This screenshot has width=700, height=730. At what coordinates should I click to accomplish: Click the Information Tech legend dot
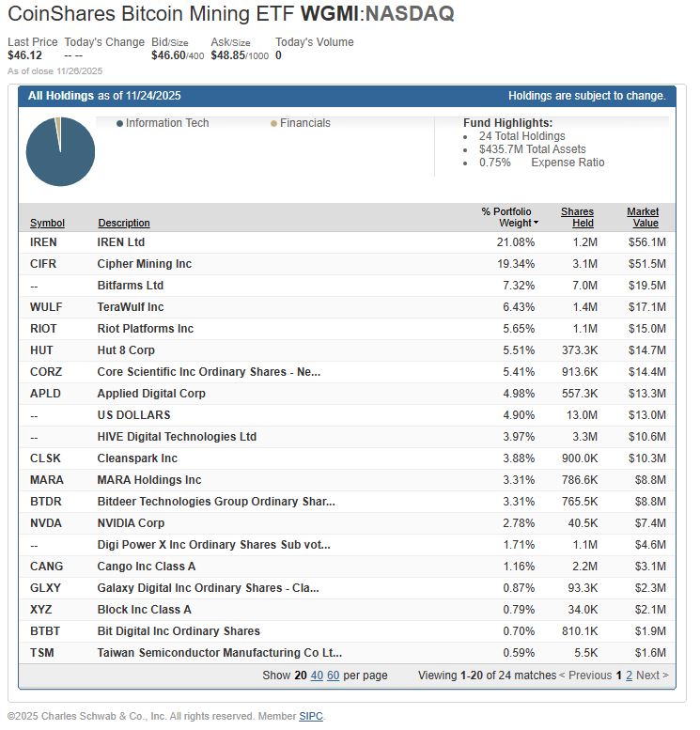point(120,124)
